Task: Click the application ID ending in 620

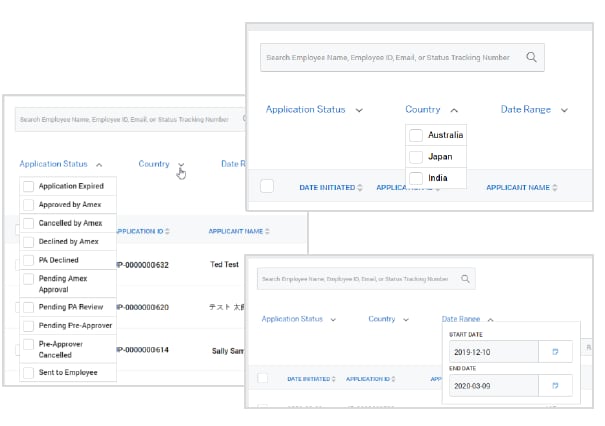Action: point(142,308)
